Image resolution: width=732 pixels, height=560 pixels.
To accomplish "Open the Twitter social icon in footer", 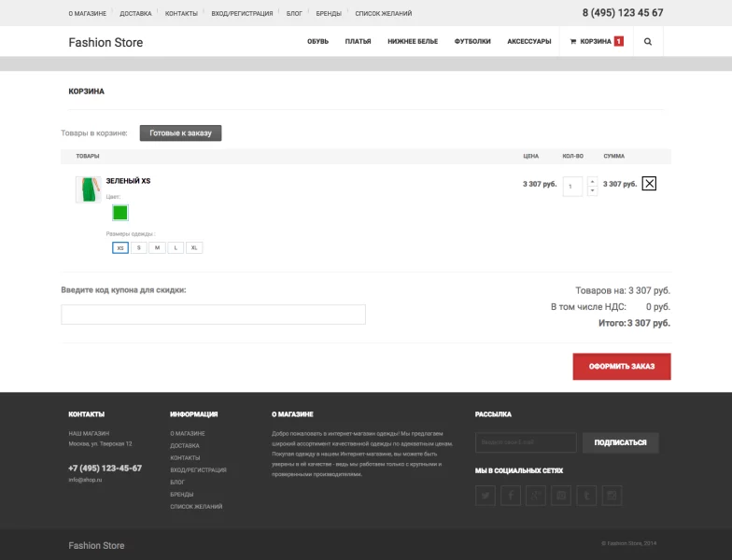I will (x=485, y=496).
